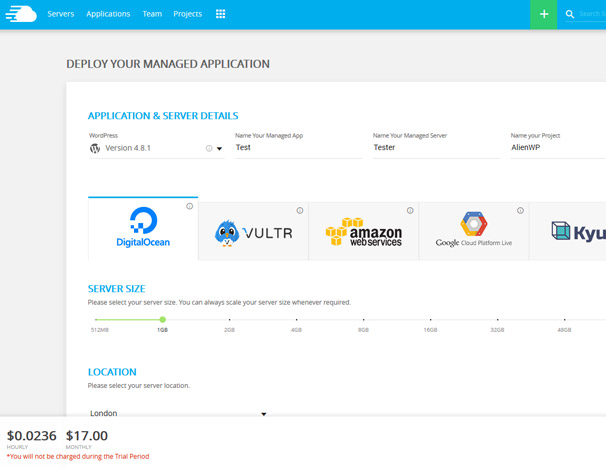606x469 pixels.
Task: Click the Server Size heading
Action: pyautogui.click(x=116, y=289)
